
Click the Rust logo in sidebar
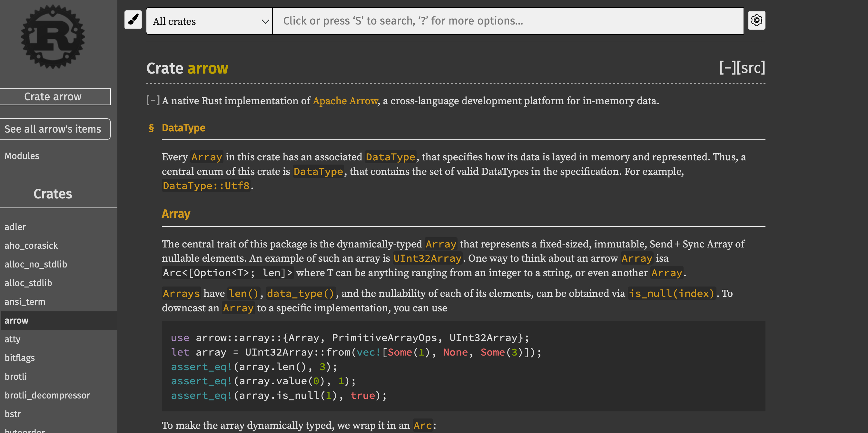click(53, 37)
